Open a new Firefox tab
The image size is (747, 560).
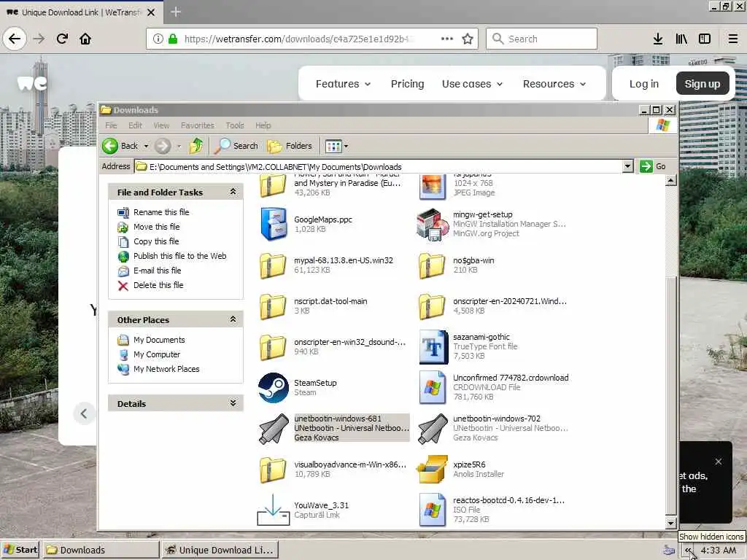[x=175, y=12]
